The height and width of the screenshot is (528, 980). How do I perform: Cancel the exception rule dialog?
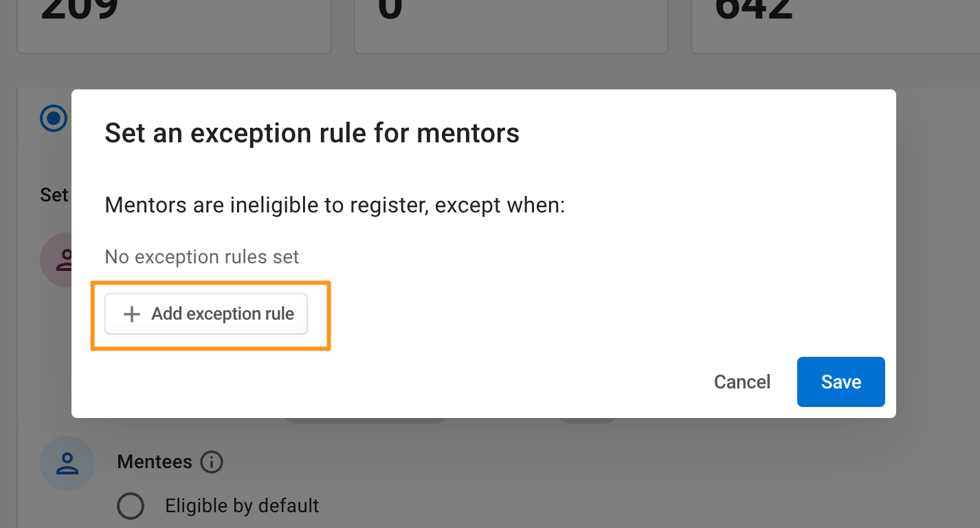pyautogui.click(x=742, y=382)
